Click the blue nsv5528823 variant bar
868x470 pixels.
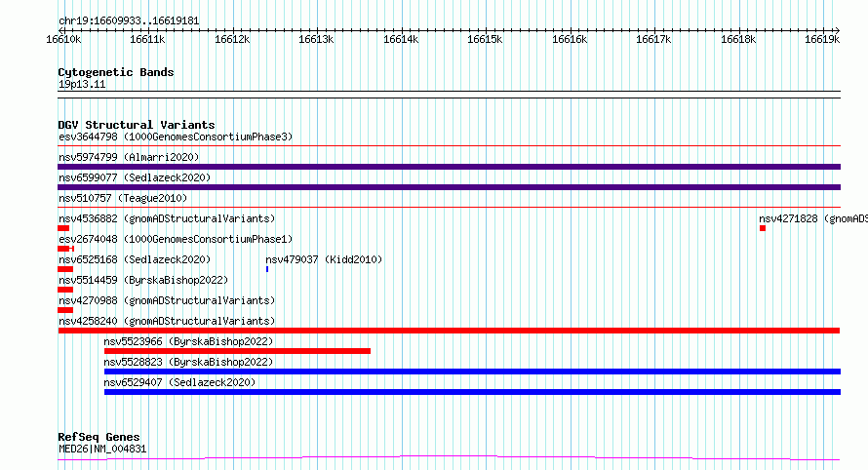(x=472, y=372)
